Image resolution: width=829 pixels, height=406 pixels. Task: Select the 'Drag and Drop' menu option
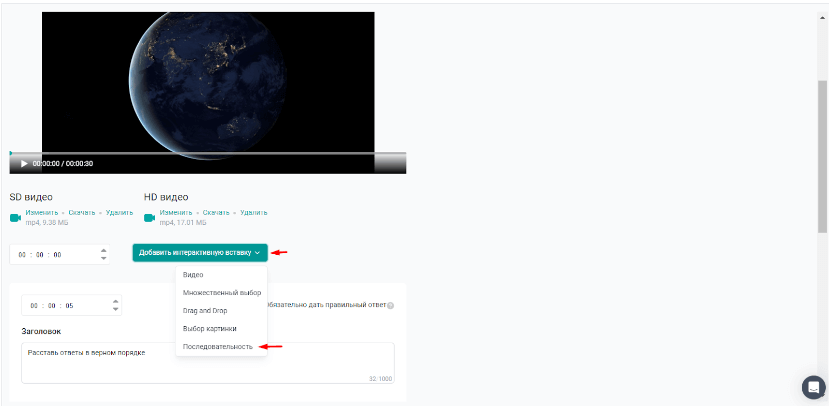pyautogui.click(x=205, y=311)
